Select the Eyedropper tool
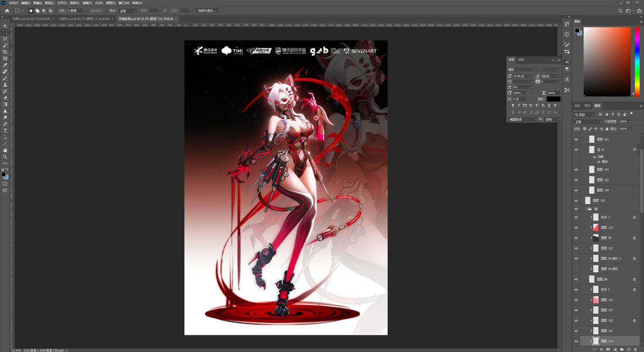The width and height of the screenshot is (644, 352). coord(5,65)
